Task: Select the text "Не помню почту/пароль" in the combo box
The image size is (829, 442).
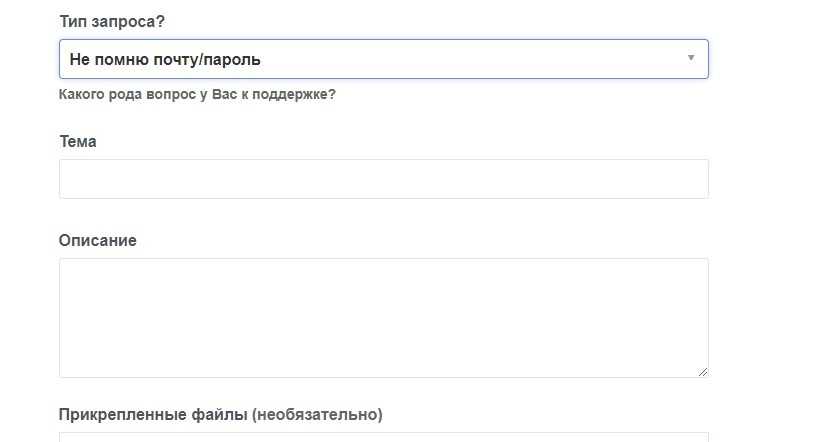Action: pos(165,60)
